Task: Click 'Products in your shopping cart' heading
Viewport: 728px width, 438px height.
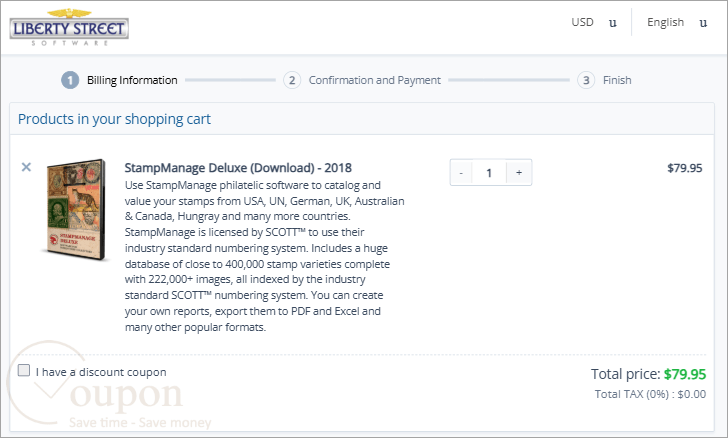Action: (x=114, y=119)
